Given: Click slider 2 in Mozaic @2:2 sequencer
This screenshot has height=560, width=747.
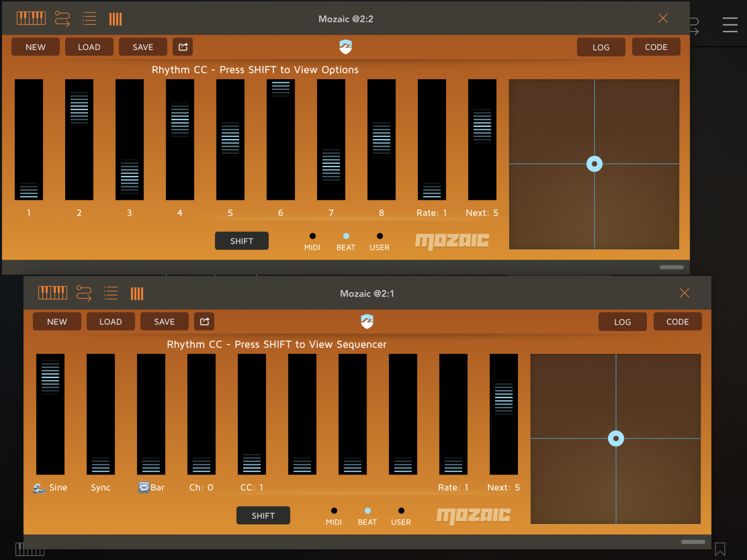Looking at the screenshot, I should click(x=79, y=140).
